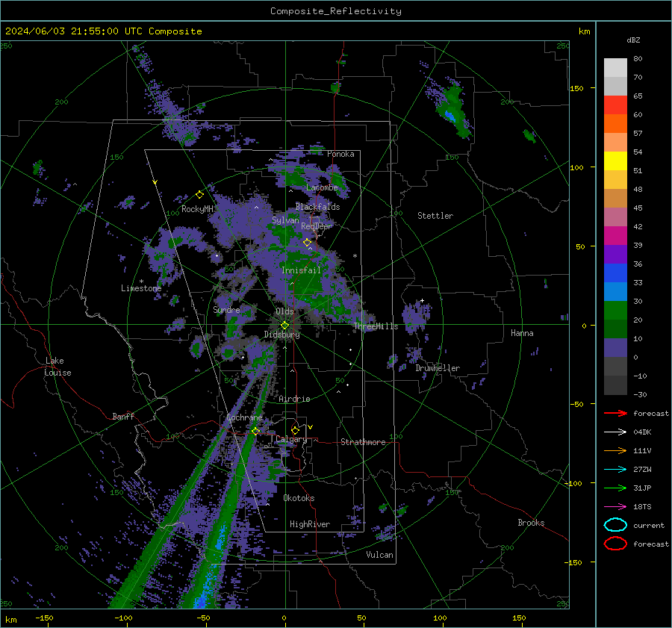The height and width of the screenshot is (628, 672).
Task: Click the Drumheller town label
Action: point(437,368)
